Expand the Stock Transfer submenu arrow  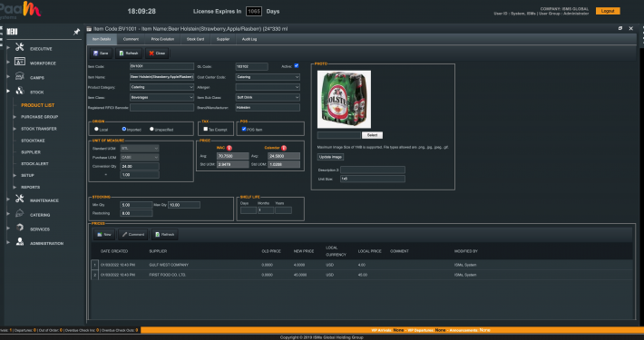15,129
